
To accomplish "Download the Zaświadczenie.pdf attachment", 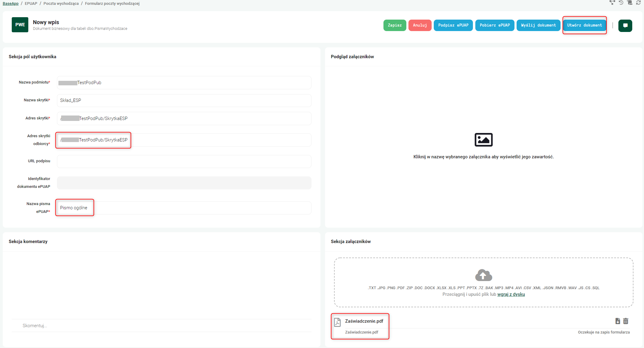I will [617, 321].
